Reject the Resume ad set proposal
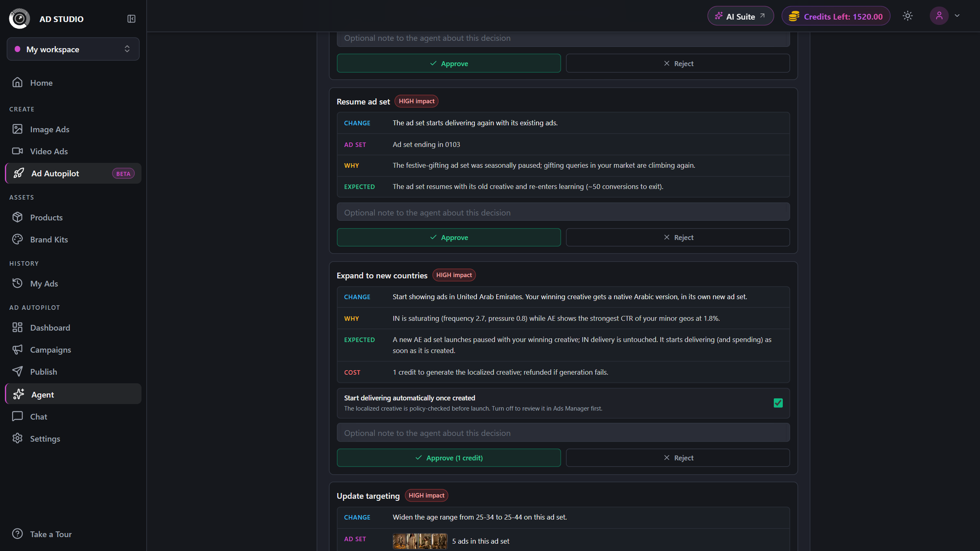 678,238
